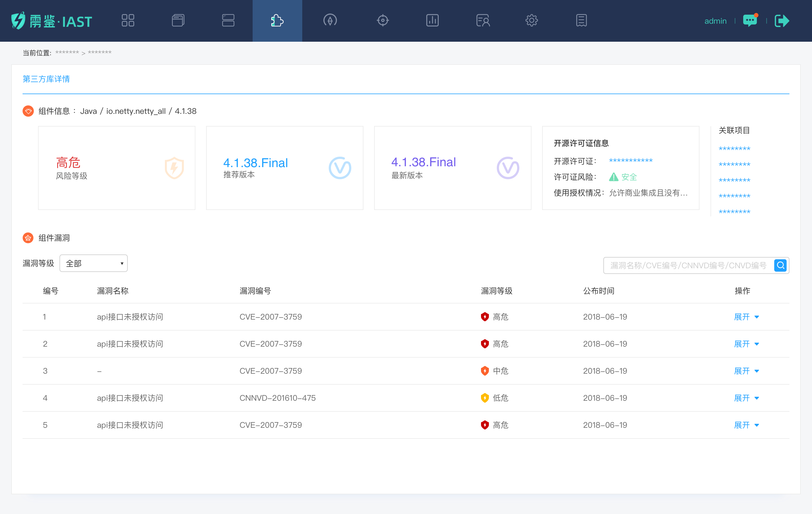
Task: Click the 公布时间 column header
Action: click(x=599, y=291)
